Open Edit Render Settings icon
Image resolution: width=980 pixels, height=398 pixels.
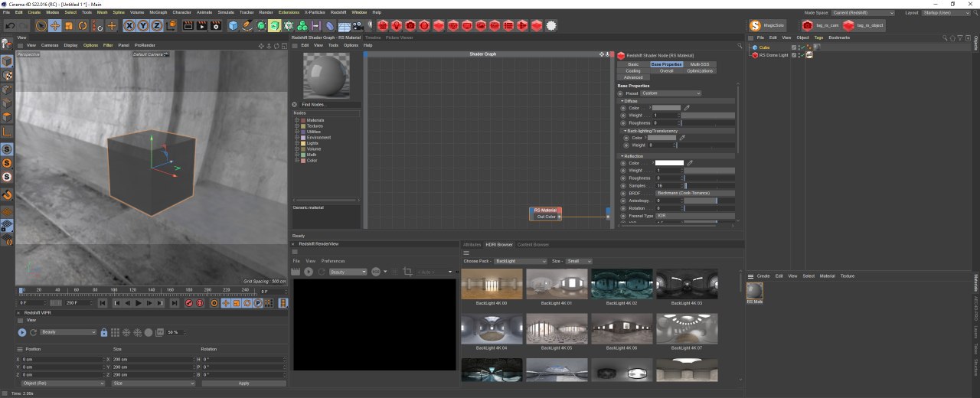click(217, 25)
